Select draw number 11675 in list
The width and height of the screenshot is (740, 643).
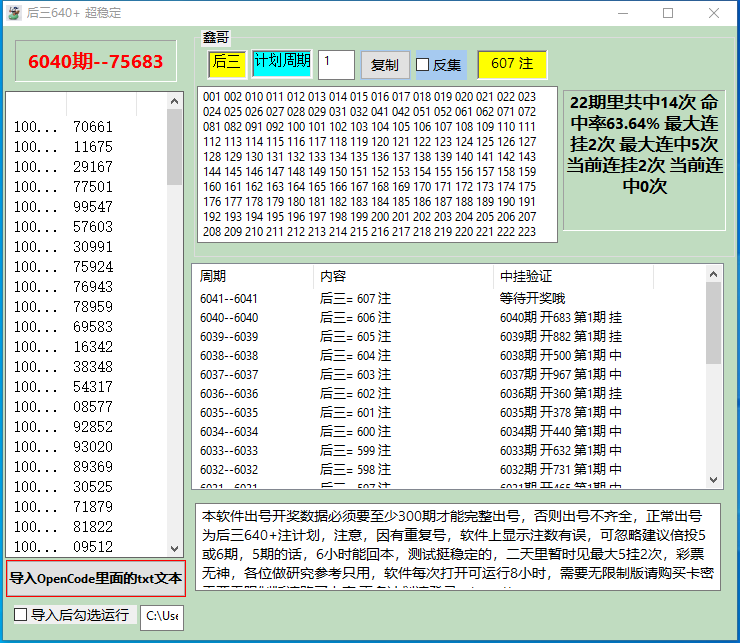tap(93, 147)
